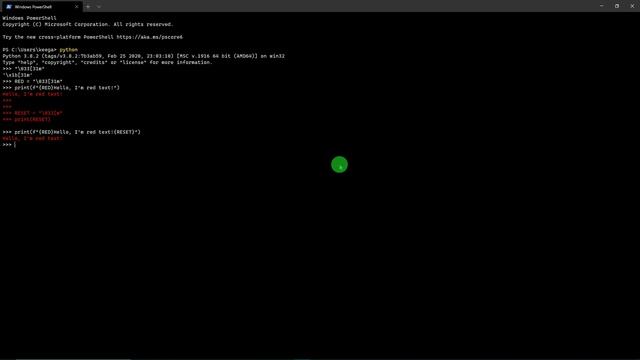Close the Windows PowerShell tab

(76, 7)
